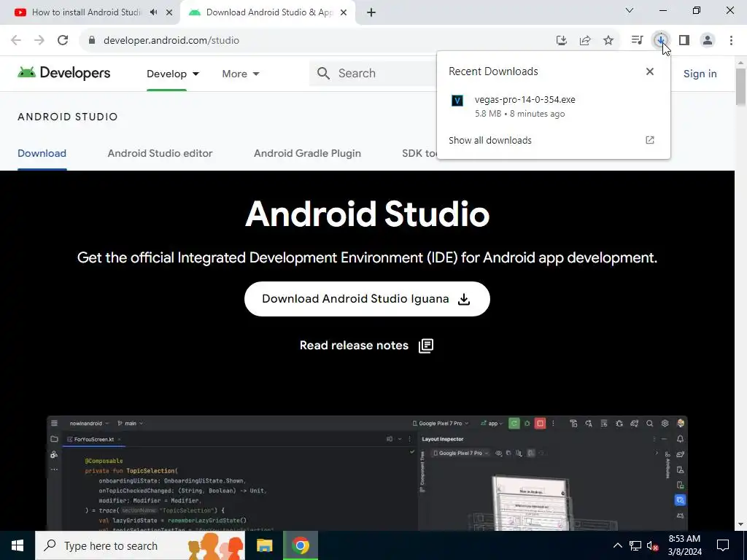Select the Download tab
The image size is (747, 560).
tap(42, 153)
